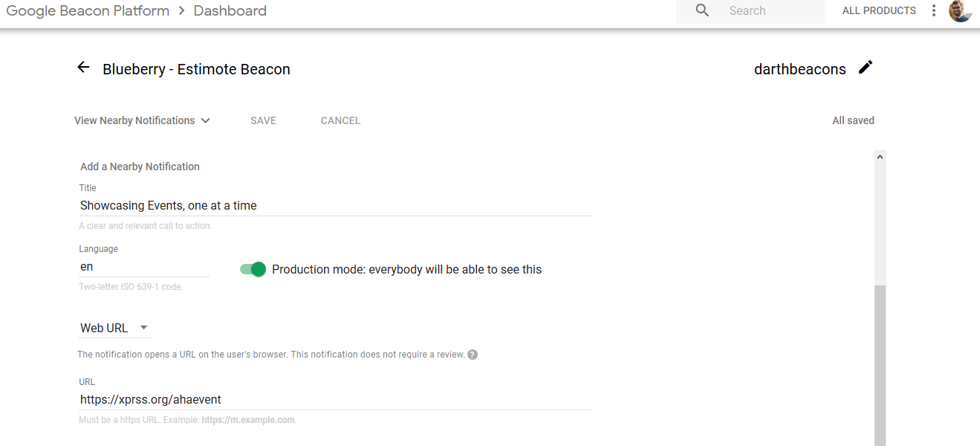Open the user account avatar
Screen dimensions: 980x446
tap(960, 10)
